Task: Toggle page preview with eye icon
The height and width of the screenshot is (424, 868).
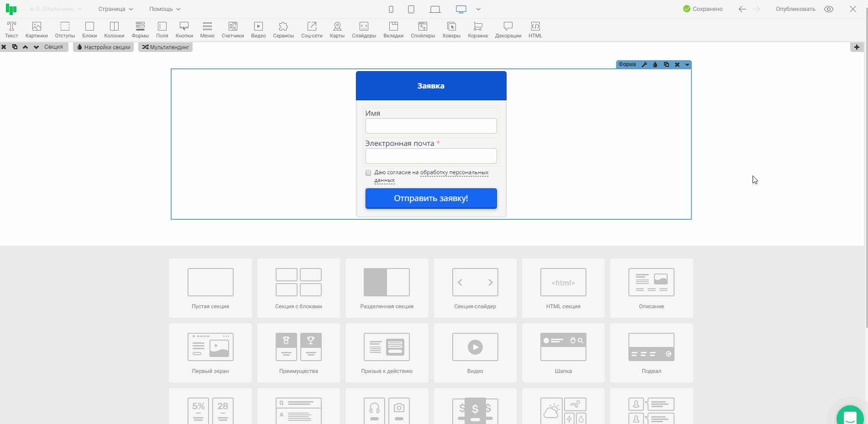Action: (x=829, y=9)
